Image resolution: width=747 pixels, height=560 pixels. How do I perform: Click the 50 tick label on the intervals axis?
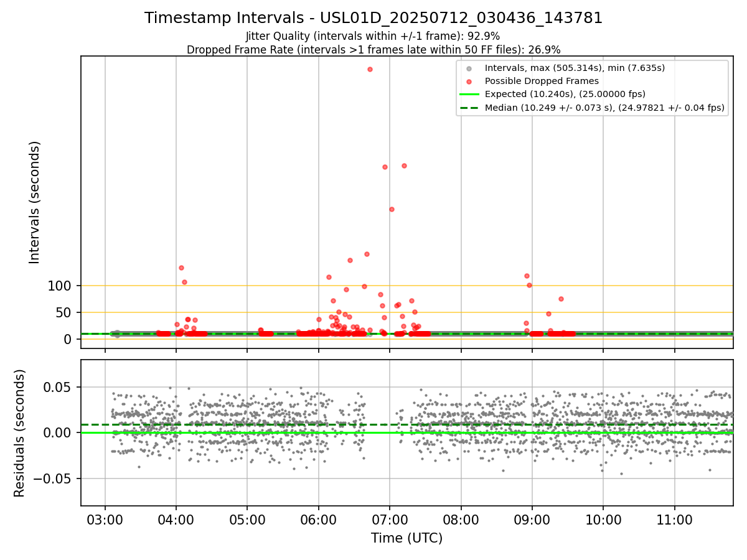point(64,312)
